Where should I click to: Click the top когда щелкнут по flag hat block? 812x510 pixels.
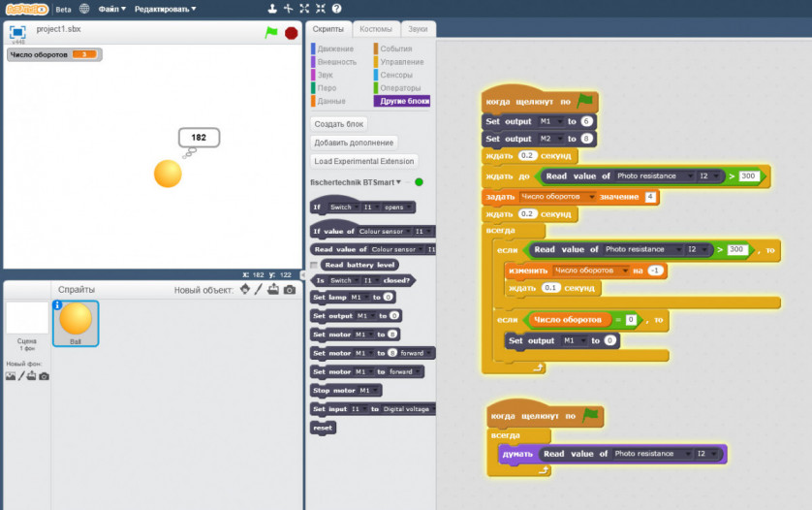[539, 101]
